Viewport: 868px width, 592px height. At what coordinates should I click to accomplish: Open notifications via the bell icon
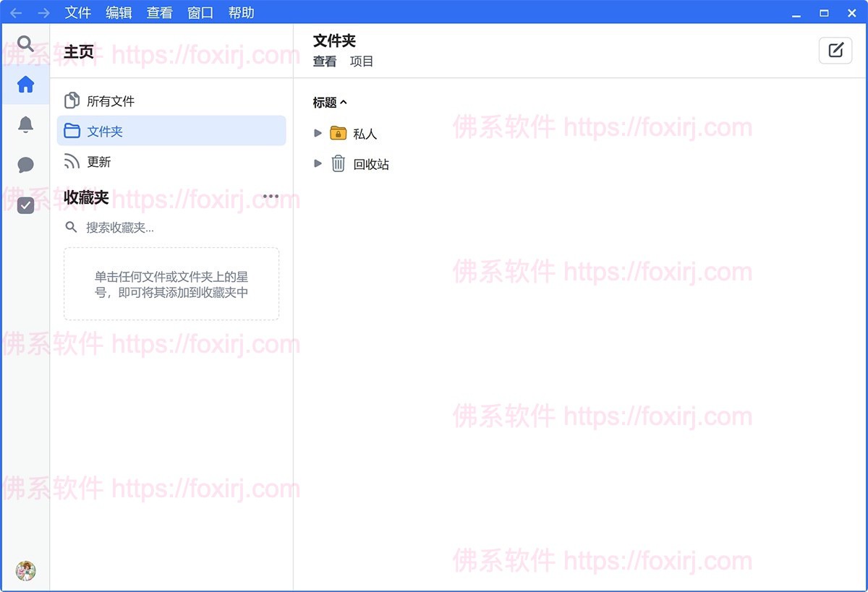(x=26, y=124)
